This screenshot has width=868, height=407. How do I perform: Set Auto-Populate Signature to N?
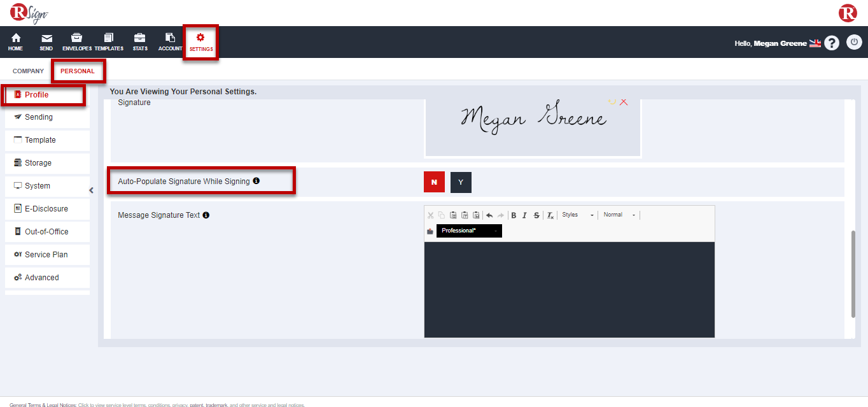(434, 182)
